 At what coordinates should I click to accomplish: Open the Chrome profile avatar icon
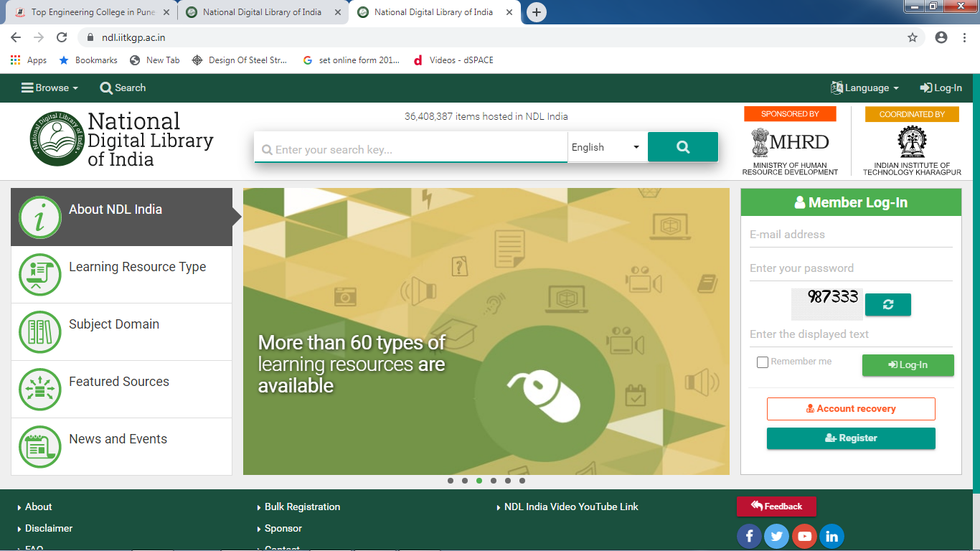pos(941,37)
